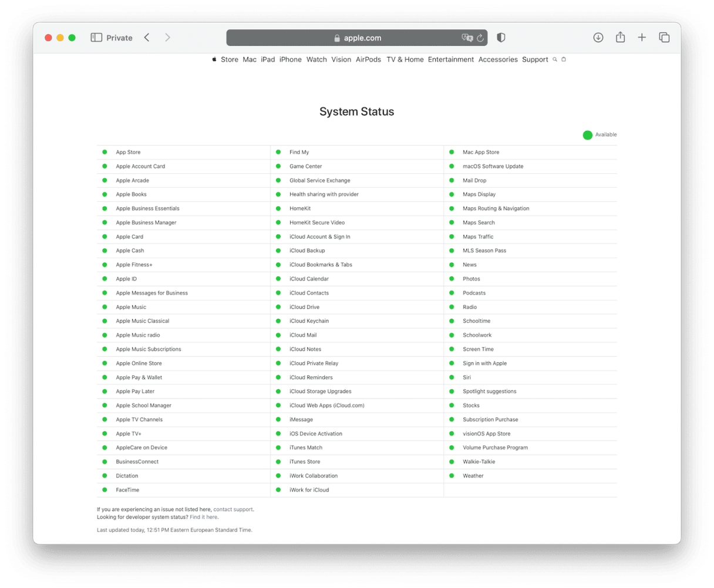This screenshot has height=588, width=714.
Task: Go forward to the next page
Action: 167,38
